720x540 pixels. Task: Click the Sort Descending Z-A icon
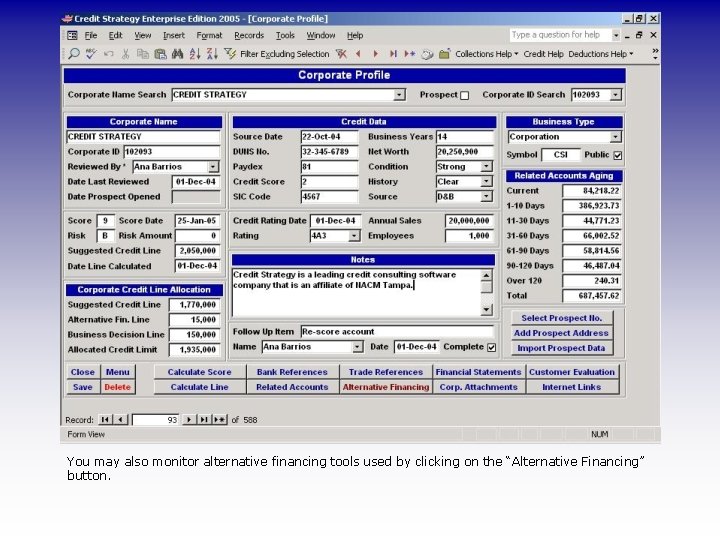click(212, 54)
